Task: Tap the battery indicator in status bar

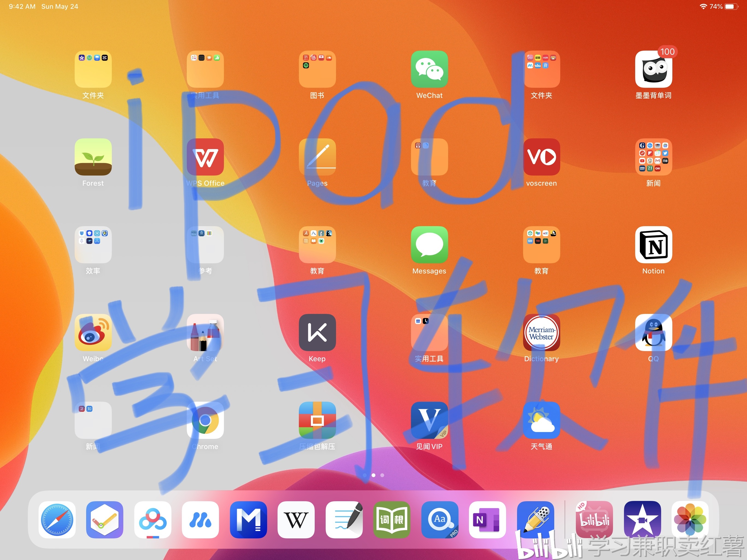Action: 731,6
